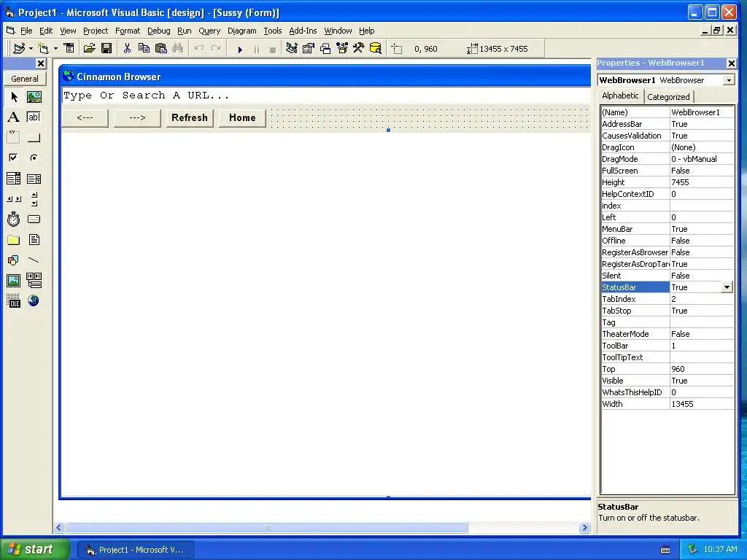Open the Project menu
Image resolution: width=747 pixels, height=560 pixels.
96,31
